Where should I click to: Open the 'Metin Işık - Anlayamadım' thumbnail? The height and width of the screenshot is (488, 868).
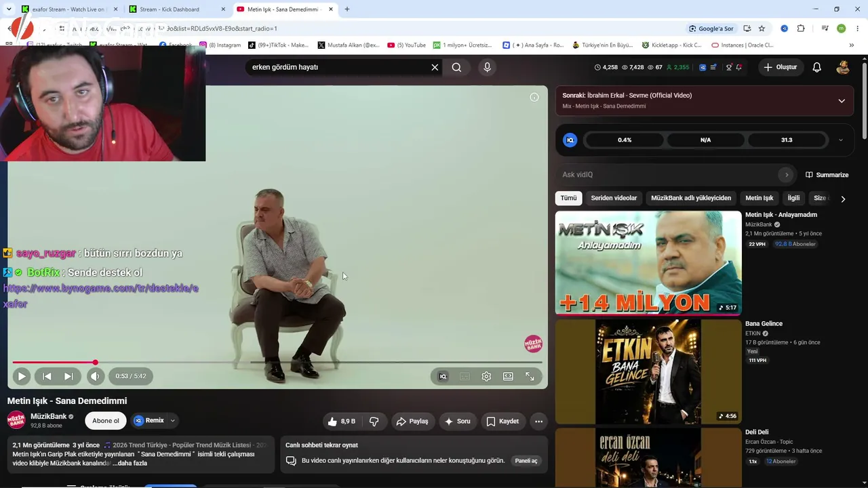pos(648,263)
